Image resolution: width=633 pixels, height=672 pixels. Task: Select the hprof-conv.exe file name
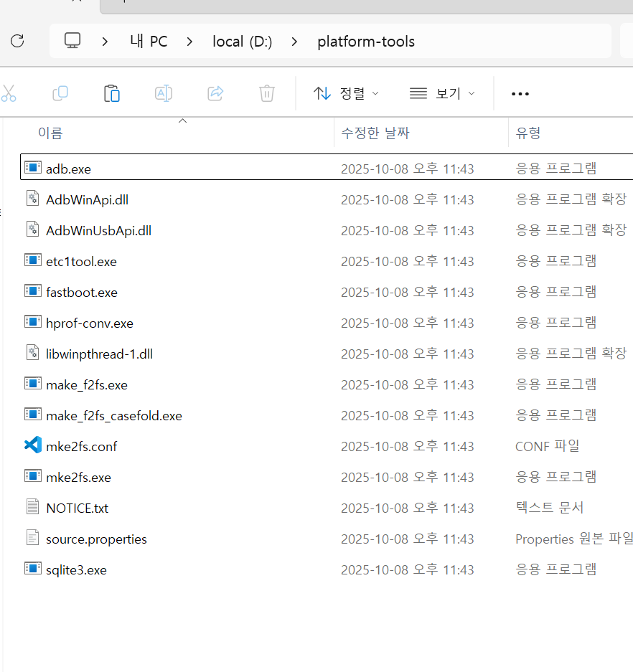(90, 323)
